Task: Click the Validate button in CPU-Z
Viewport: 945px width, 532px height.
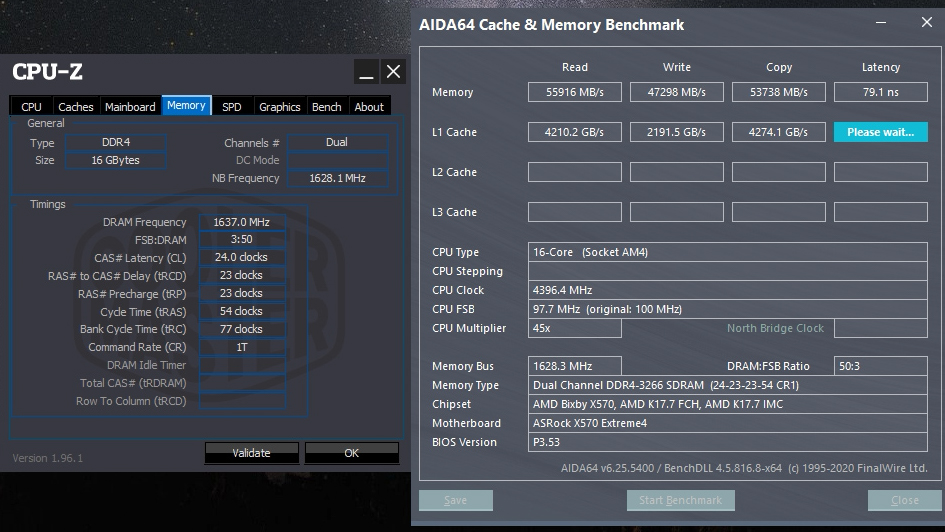Action: coord(251,453)
